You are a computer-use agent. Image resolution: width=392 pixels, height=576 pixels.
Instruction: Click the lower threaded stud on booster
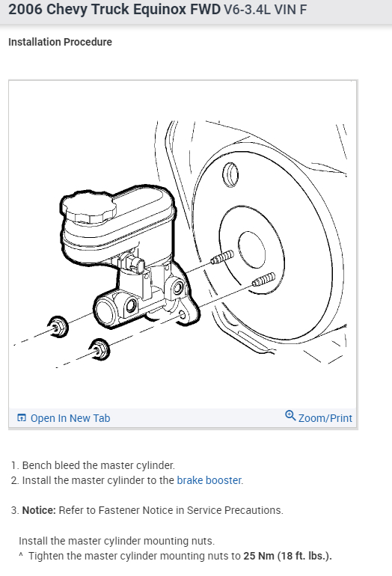pyautogui.click(x=264, y=280)
